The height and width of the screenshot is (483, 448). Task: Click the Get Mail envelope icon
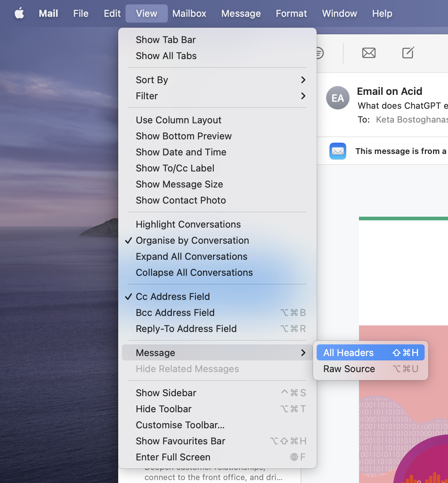click(368, 53)
